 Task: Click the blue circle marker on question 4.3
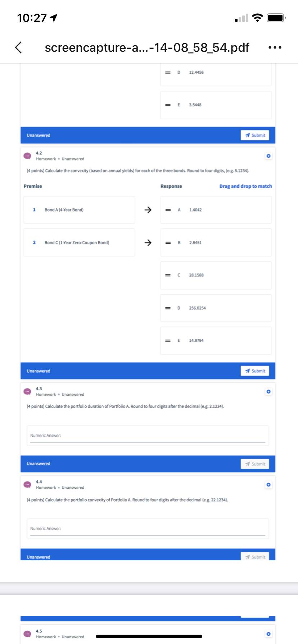tap(268, 391)
